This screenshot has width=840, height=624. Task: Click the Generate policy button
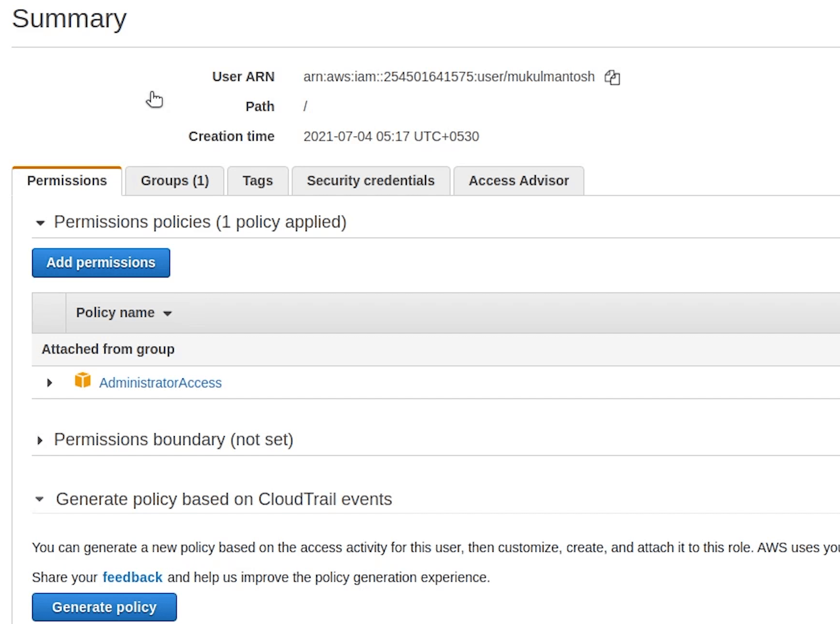pyautogui.click(x=104, y=607)
